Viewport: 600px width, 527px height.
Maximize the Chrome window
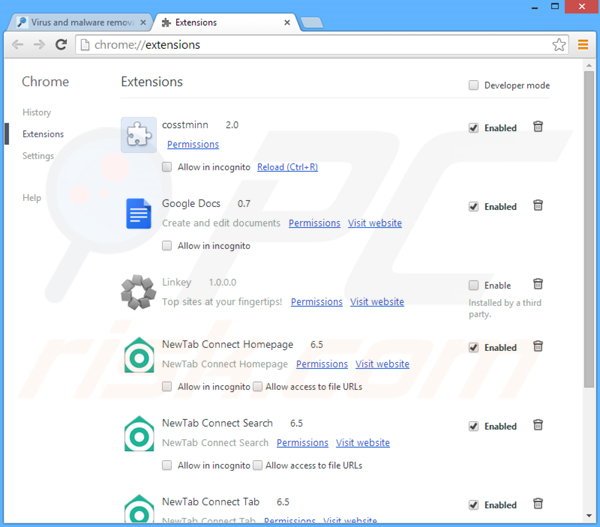tap(555, 6)
